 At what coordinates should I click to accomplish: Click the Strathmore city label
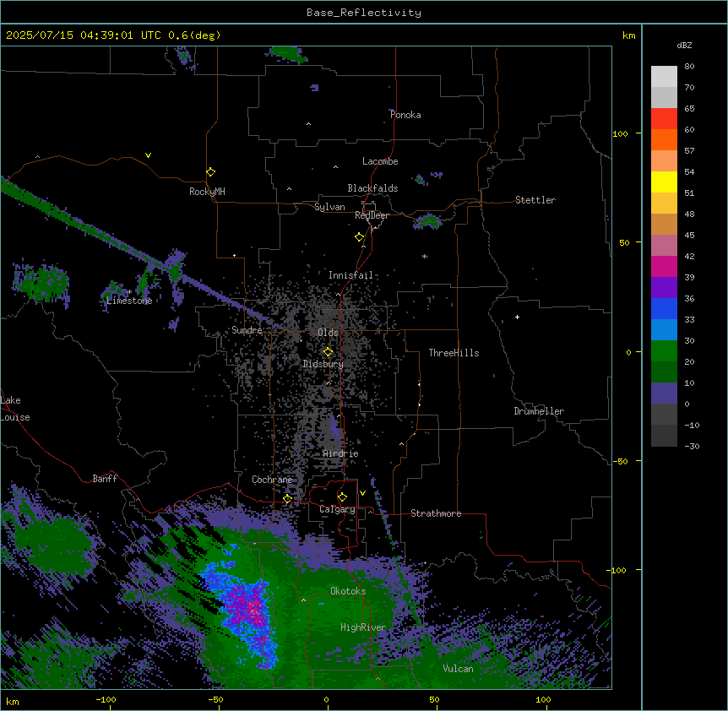click(436, 513)
